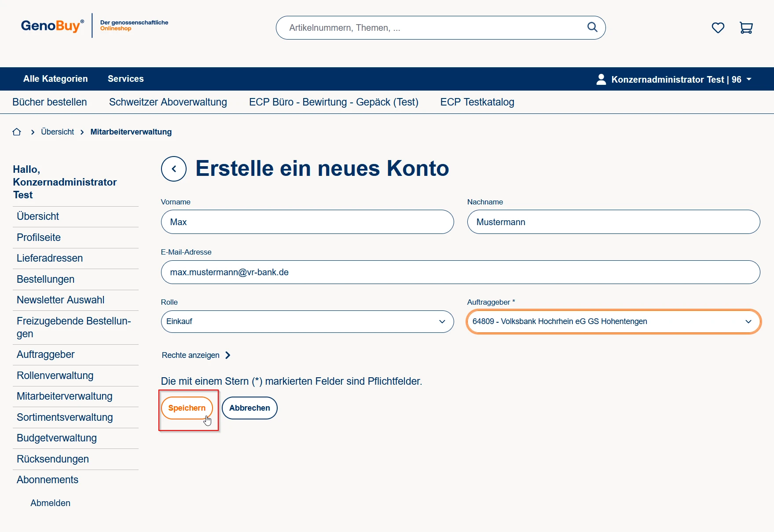Click the round back arrow button
The image size is (774, 532).
[174, 169]
